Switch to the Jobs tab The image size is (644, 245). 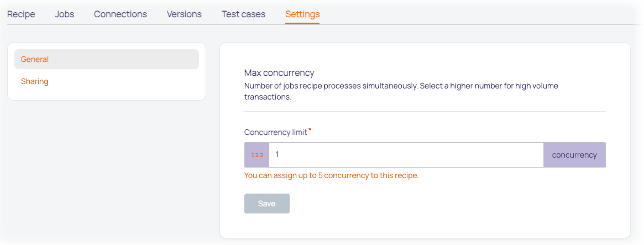tap(65, 14)
